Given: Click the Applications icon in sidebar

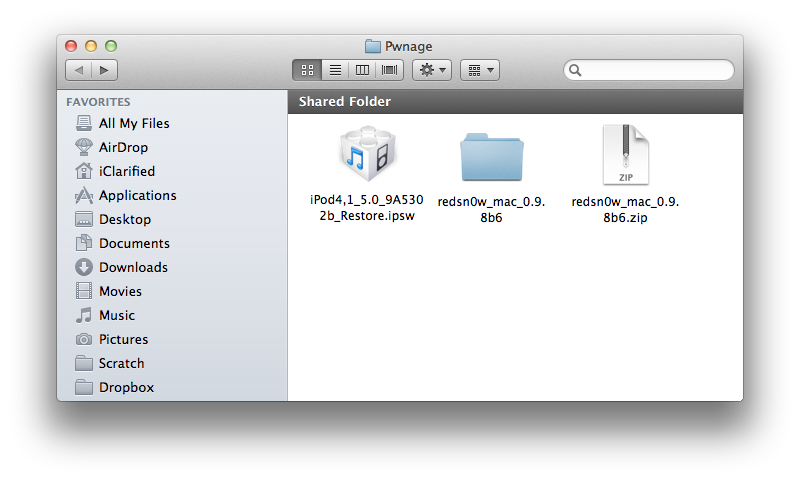Looking at the screenshot, I should point(84,195).
